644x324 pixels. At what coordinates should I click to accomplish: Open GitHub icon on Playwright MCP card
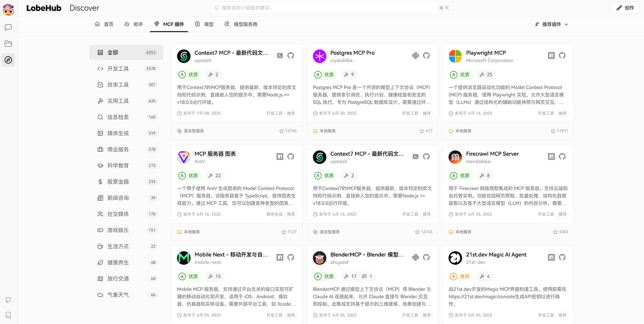point(562,56)
